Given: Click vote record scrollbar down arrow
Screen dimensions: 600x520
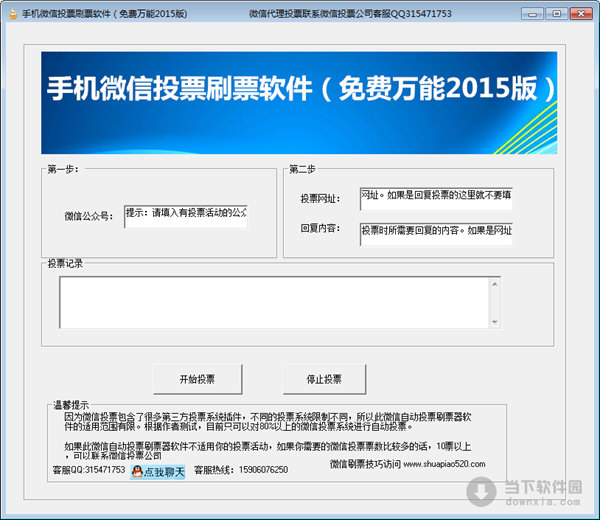Looking at the screenshot, I should [x=495, y=322].
